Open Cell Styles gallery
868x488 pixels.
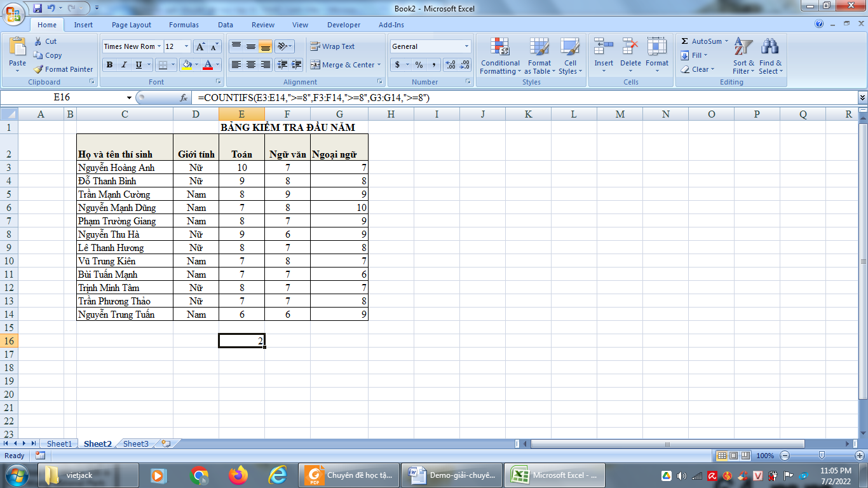coord(570,56)
